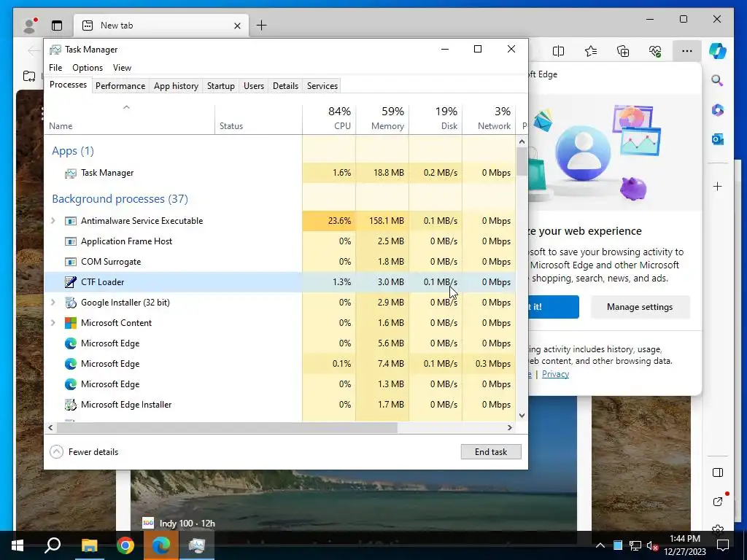Click Edge sidebar search icon
This screenshot has height=560, width=747.
tap(718, 80)
